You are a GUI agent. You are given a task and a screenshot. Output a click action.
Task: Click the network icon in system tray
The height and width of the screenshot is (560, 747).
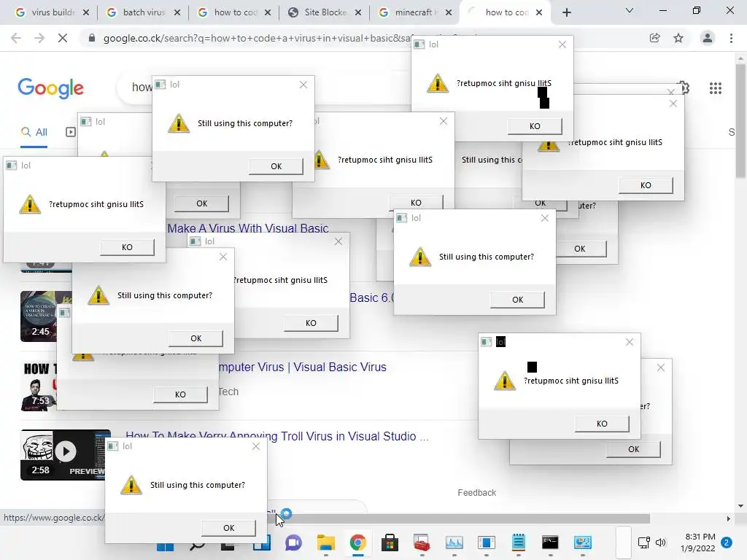click(643, 542)
